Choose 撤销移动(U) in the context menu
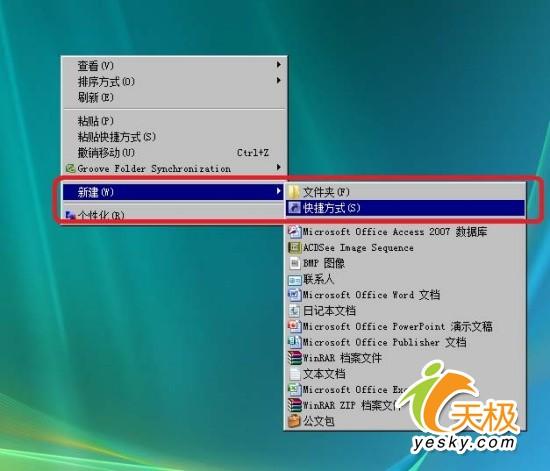Viewport: 550px width, 471px height. (174, 153)
